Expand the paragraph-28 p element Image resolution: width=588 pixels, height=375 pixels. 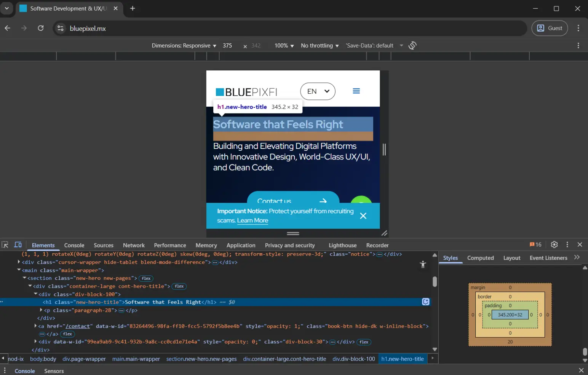click(41, 310)
